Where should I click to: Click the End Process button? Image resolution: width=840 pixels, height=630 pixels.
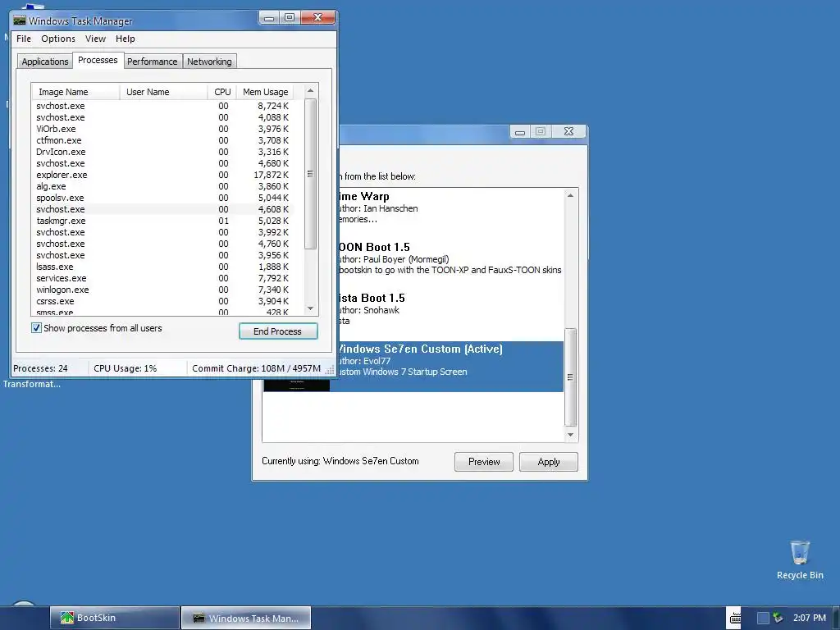click(278, 331)
